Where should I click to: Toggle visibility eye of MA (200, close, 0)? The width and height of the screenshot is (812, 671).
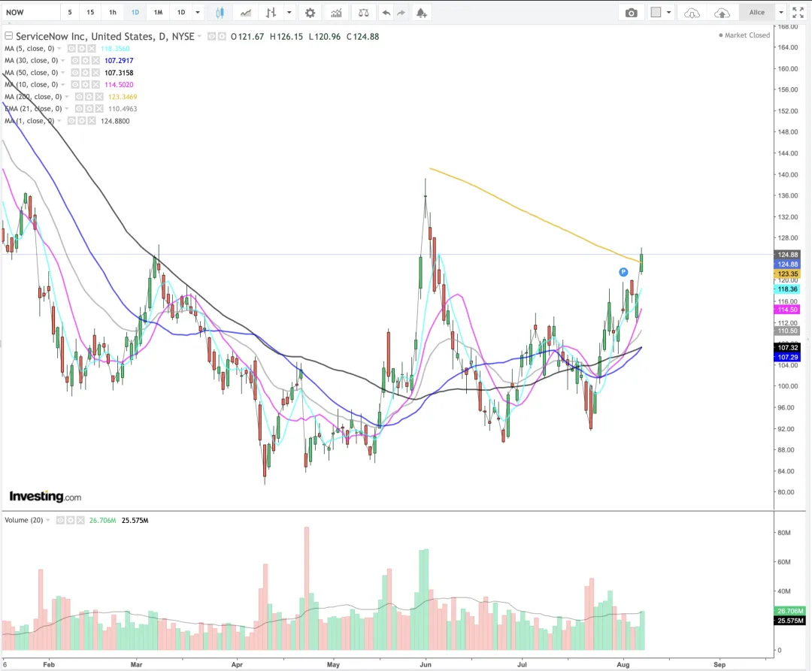point(79,97)
